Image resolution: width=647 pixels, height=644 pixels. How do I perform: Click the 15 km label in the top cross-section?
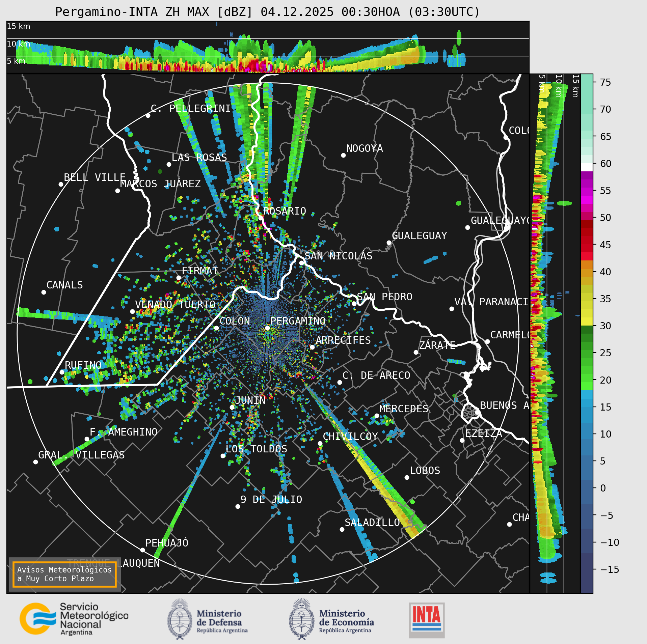[x=19, y=26]
